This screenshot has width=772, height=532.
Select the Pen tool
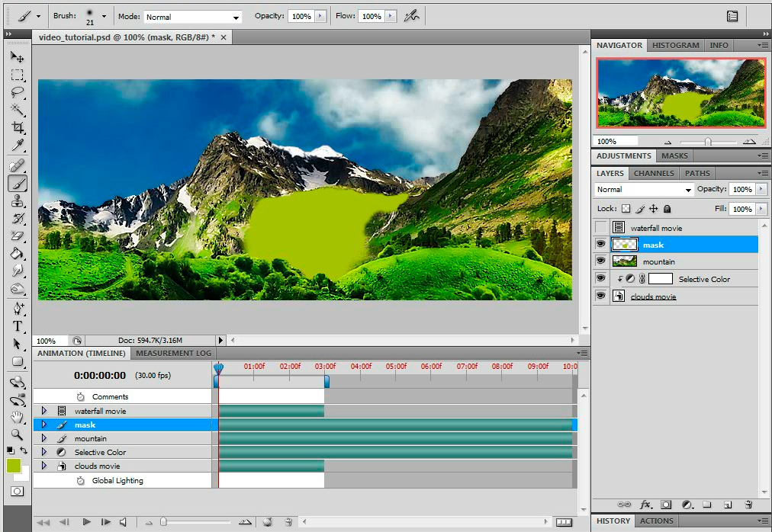pyautogui.click(x=18, y=309)
